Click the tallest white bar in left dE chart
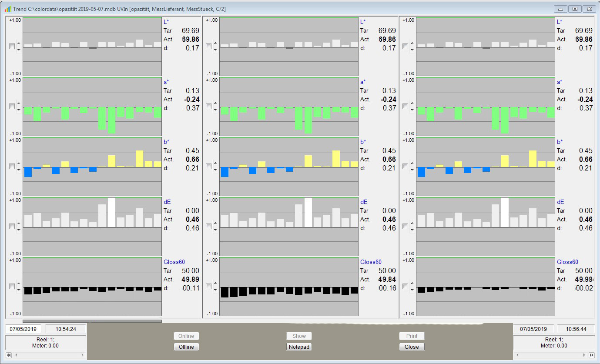This screenshot has width=600, height=364. click(111, 212)
